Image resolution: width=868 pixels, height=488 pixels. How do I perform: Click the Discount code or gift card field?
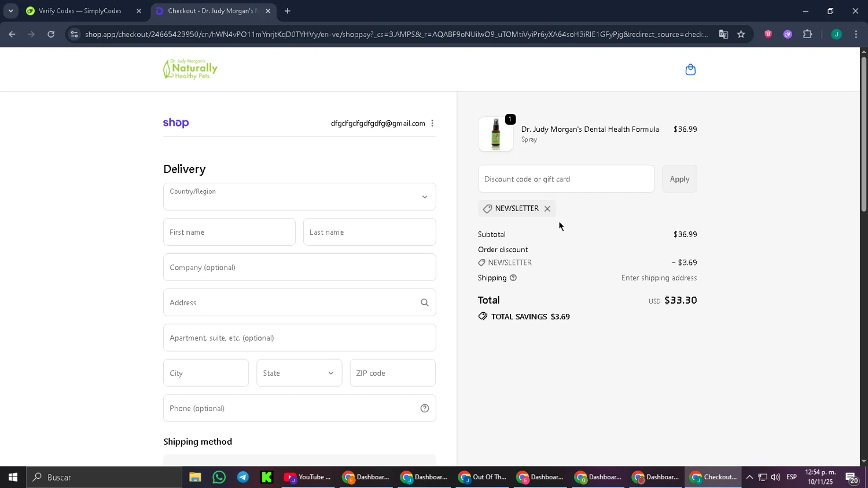tap(566, 179)
